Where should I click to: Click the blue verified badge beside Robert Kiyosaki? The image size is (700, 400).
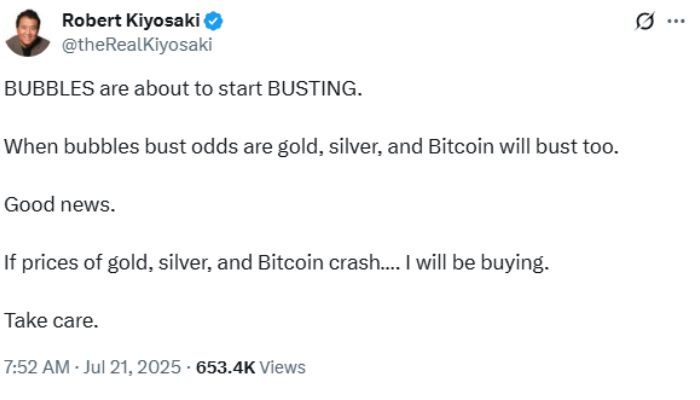tap(214, 21)
